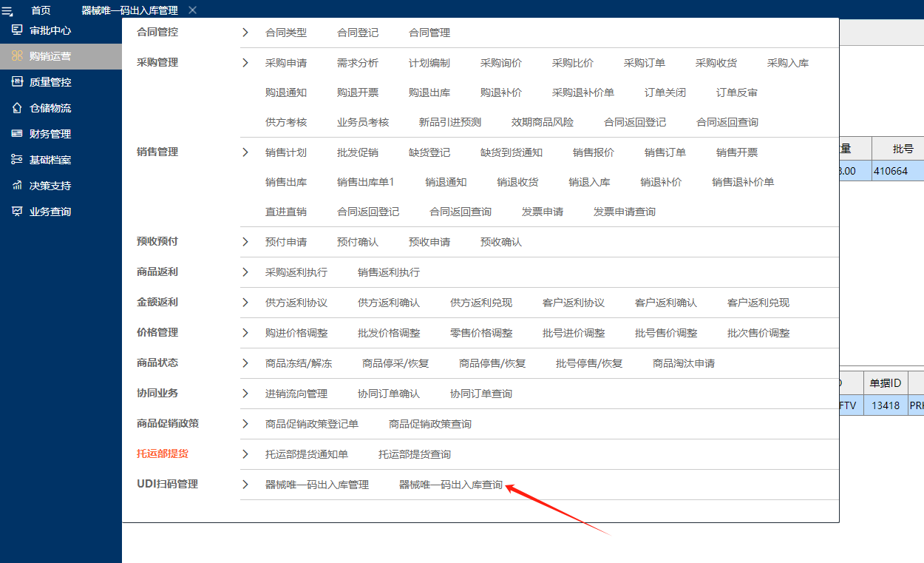Open 采购返利执行 entry
Viewport: 924px width, 563px height.
pyautogui.click(x=296, y=272)
